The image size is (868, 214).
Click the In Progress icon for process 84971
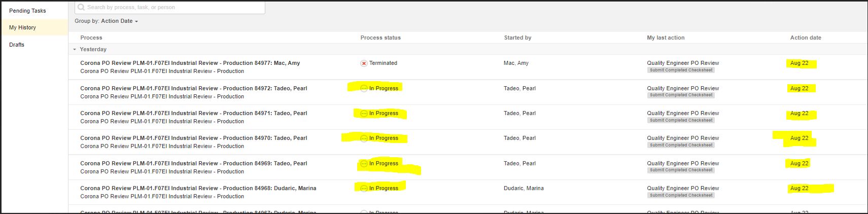coord(364,114)
